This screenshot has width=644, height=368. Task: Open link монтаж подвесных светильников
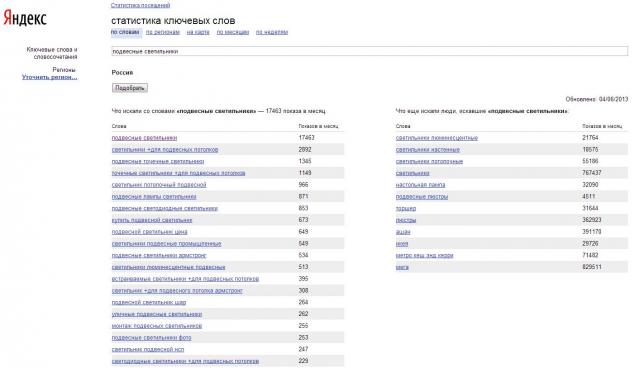157,326
